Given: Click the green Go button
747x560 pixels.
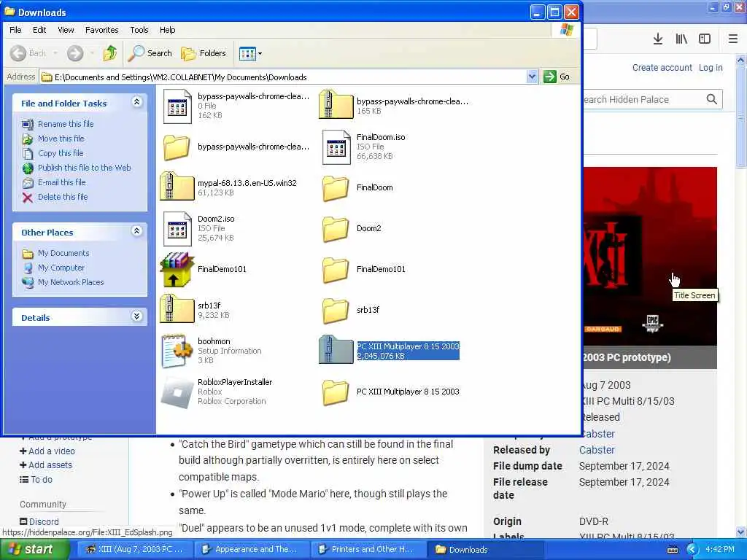Looking at the screenshot, I should [x=557, y=76].
